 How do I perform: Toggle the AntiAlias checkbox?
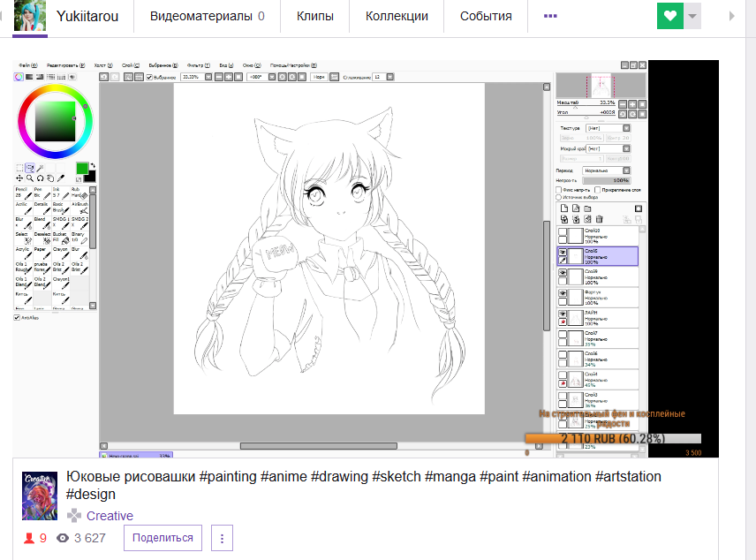click(x=17, y=317)
